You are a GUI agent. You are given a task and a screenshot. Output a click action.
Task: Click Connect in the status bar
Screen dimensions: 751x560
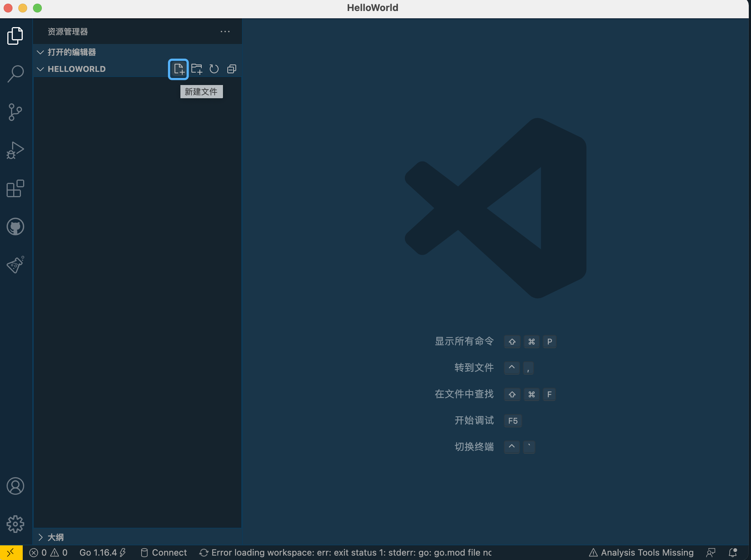[164, 552]
